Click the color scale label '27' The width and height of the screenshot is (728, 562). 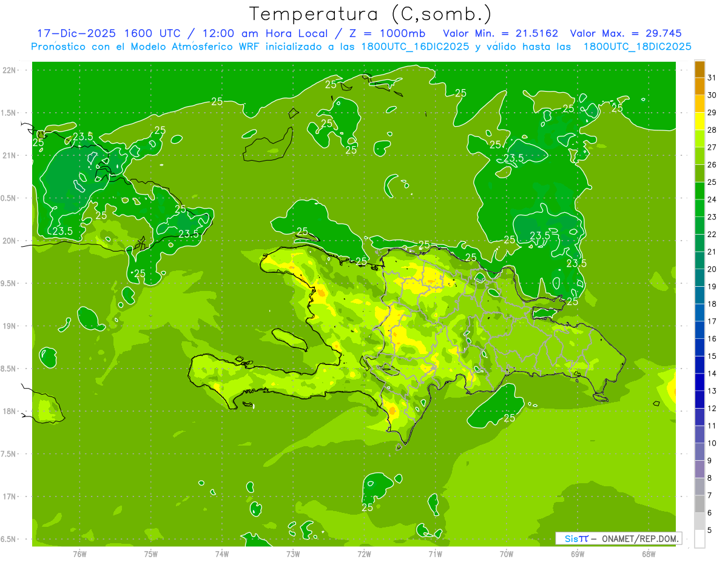coord(712,148)
